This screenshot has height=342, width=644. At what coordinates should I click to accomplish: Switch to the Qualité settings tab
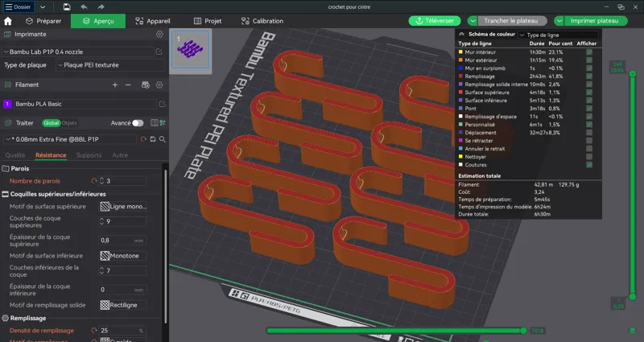tap(15, 155)
